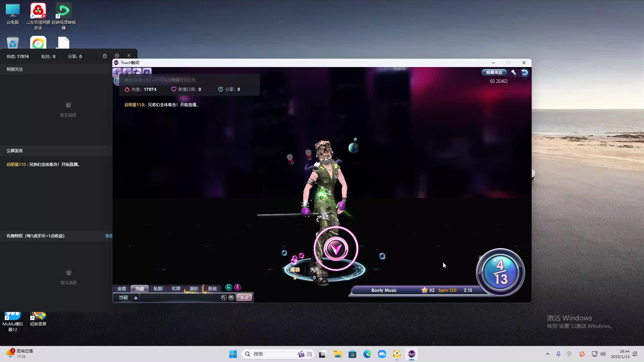Select the 全部 chat tab
Screen dimensions: 644x362
(x=121, y=289)
